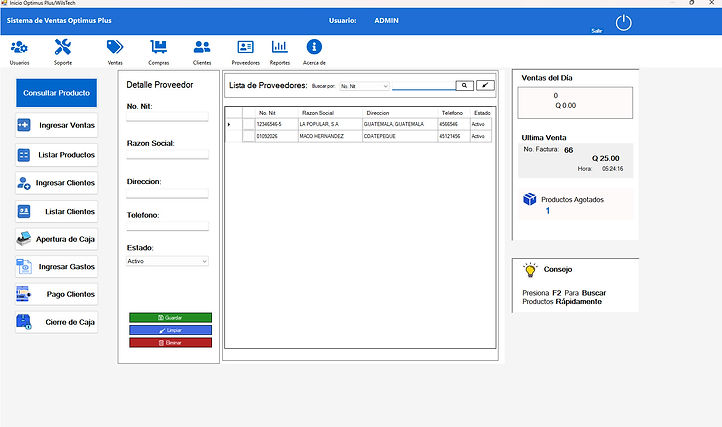Select the 01092026 Nit cell
Screen dimensions: 722x427
point(277,136)
